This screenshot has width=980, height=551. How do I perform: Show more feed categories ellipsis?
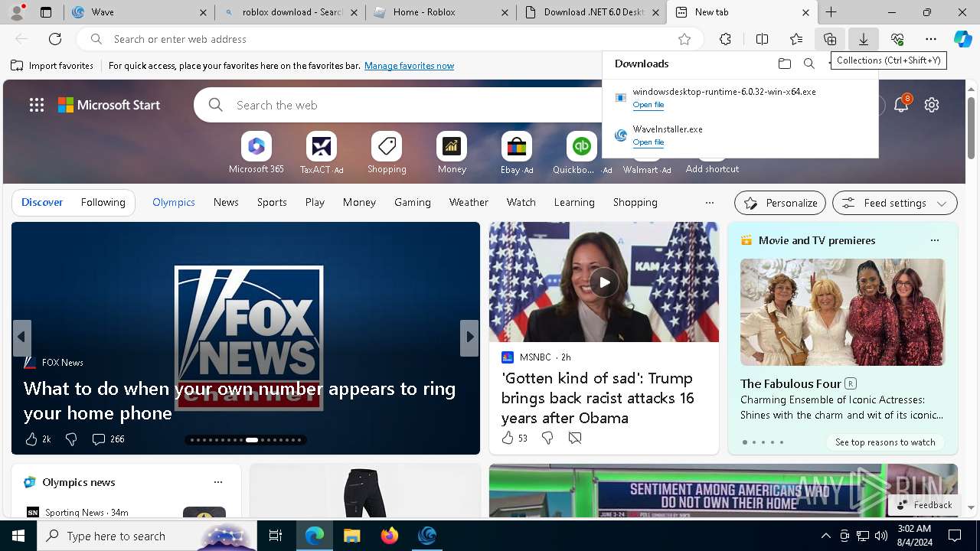point(710,203)
